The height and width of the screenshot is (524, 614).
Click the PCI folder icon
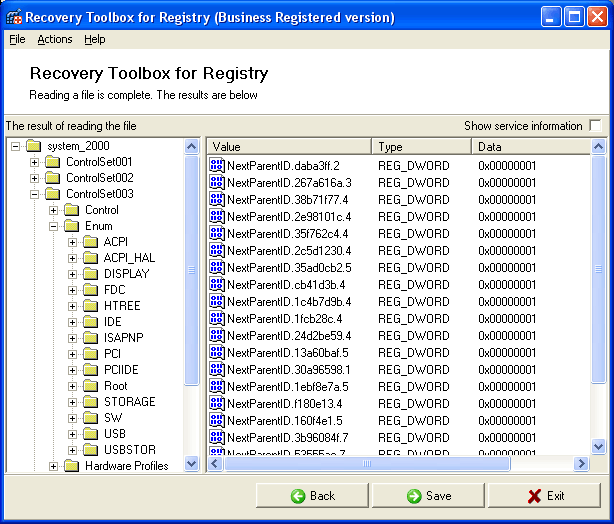click(90, 354)
